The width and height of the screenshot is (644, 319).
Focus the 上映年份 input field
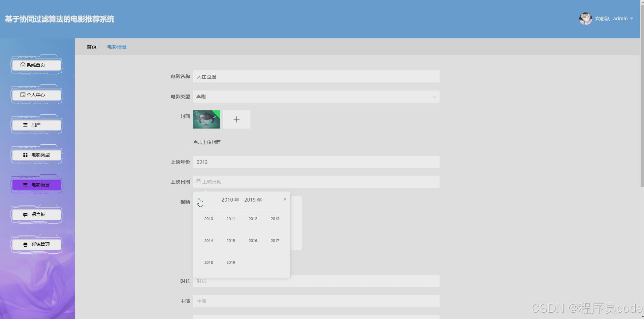pos(316,162)
